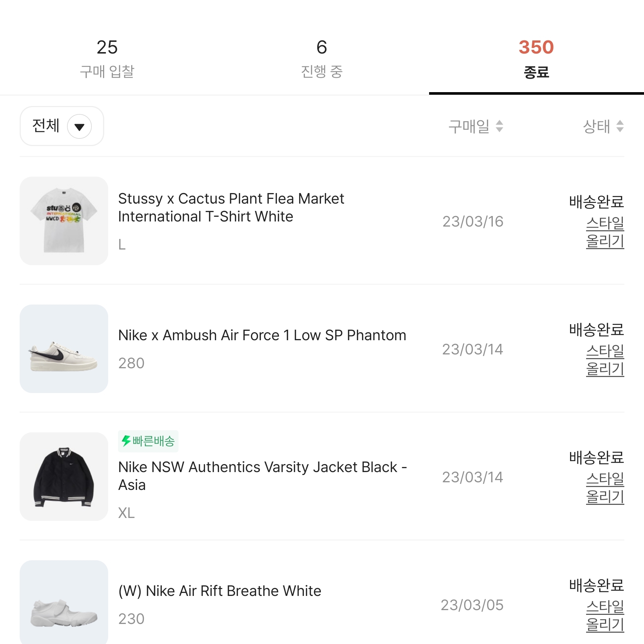Viewport: 644px width, 644px height.
Task: Click 스타일 올리기 for Ambush Air Force 1
Action: 605,360
